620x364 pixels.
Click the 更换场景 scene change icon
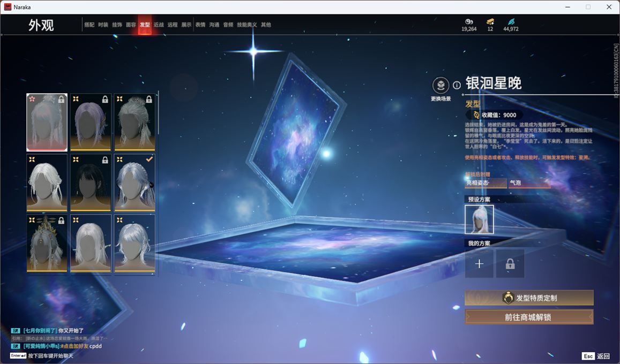tap(440, 85)
